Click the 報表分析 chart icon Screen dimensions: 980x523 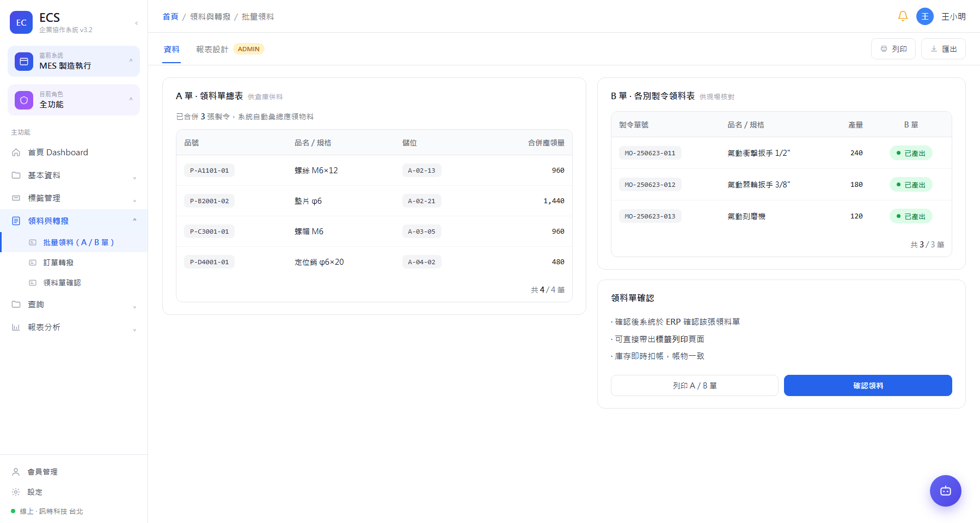coord(16,327)
